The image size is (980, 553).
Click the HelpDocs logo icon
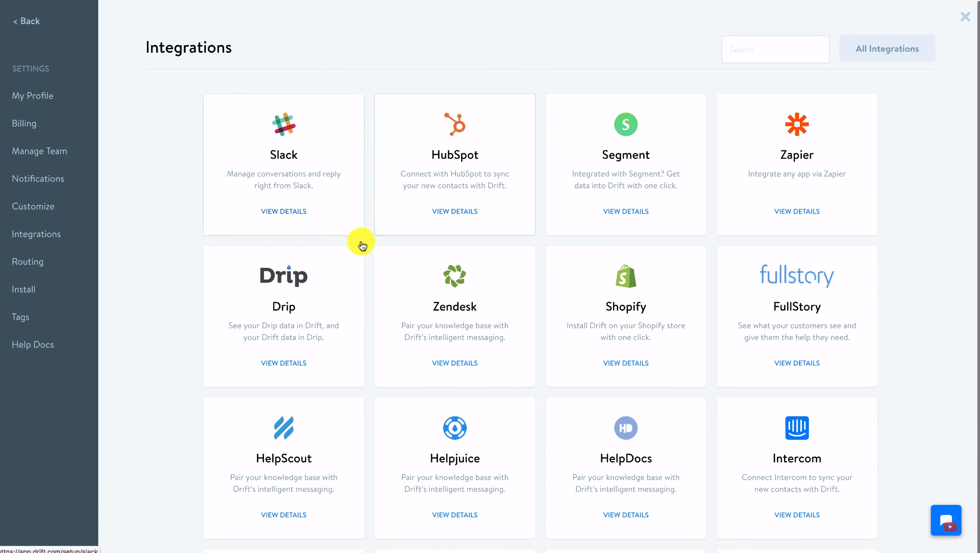(x=626, y=428)
